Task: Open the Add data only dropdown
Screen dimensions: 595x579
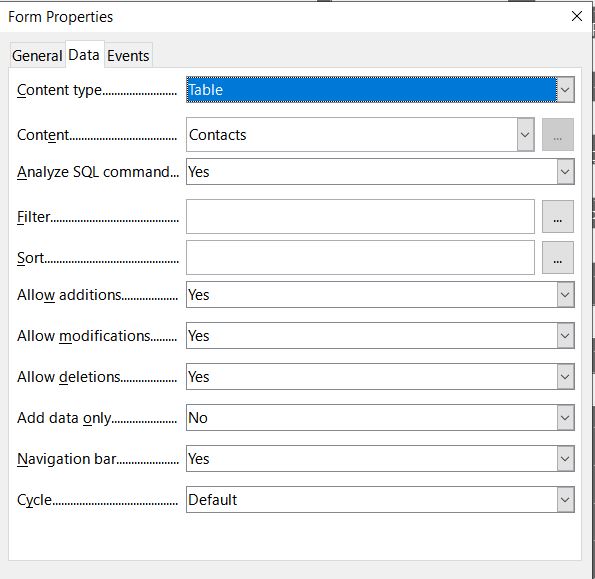Action: 380,418
